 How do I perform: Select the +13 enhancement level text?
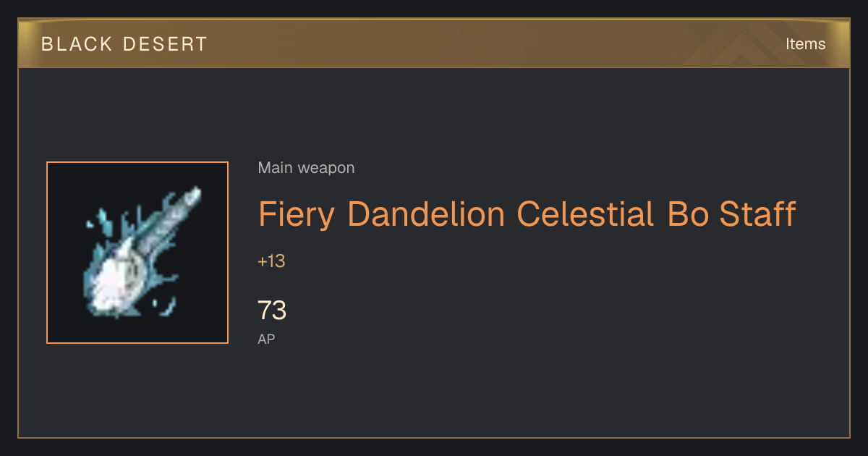[x=271, y=261]
